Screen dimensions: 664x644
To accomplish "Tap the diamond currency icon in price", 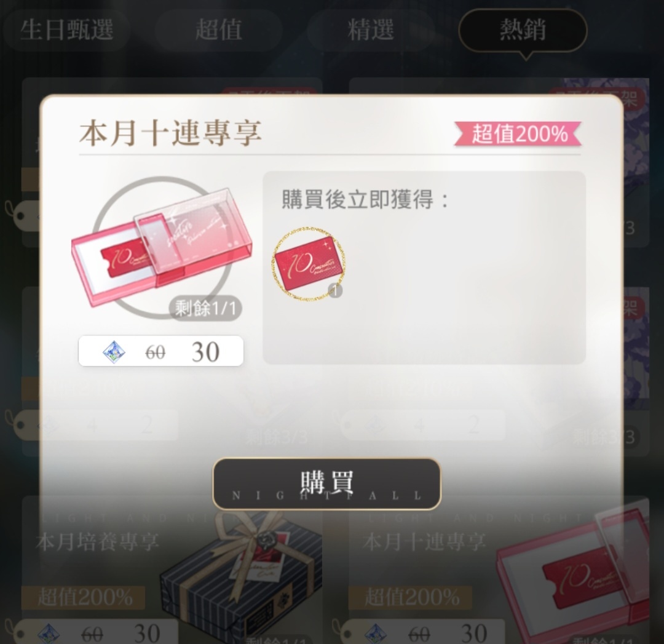I will 114,351.
